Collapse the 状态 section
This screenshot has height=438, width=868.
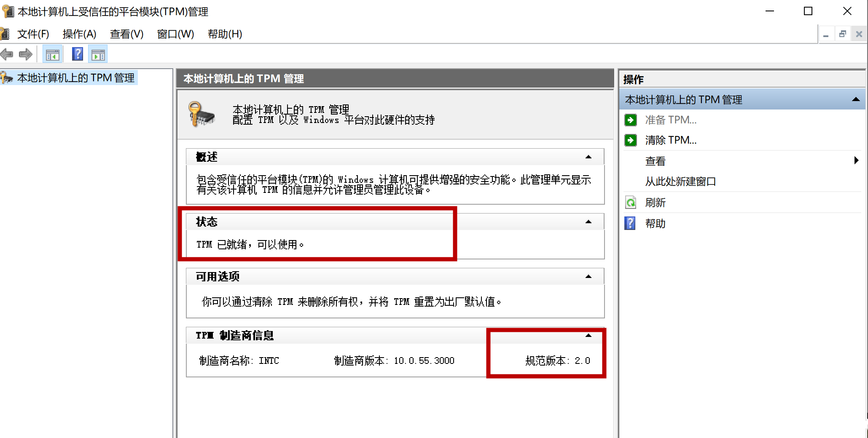point(588,222)
